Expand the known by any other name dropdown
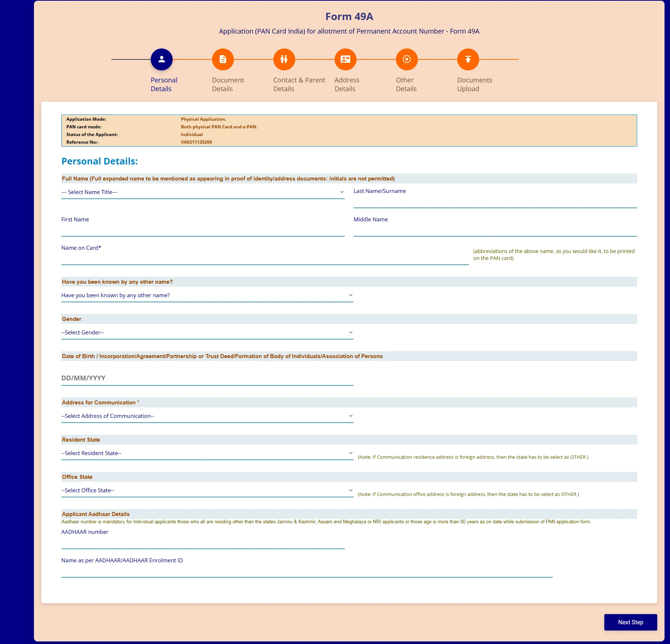The image size is (670, 644). click(x=207, y=295)
